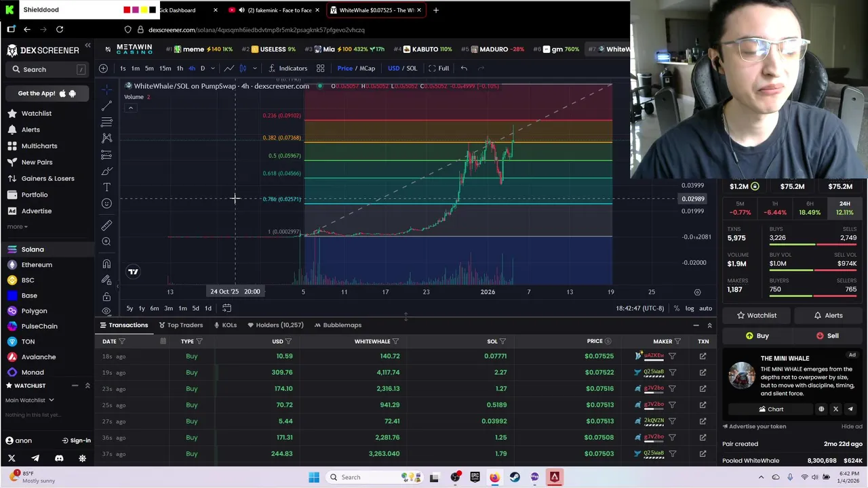
Task: Toggle stay in drawing mode pencil-lock
Action: coord(106,280)
